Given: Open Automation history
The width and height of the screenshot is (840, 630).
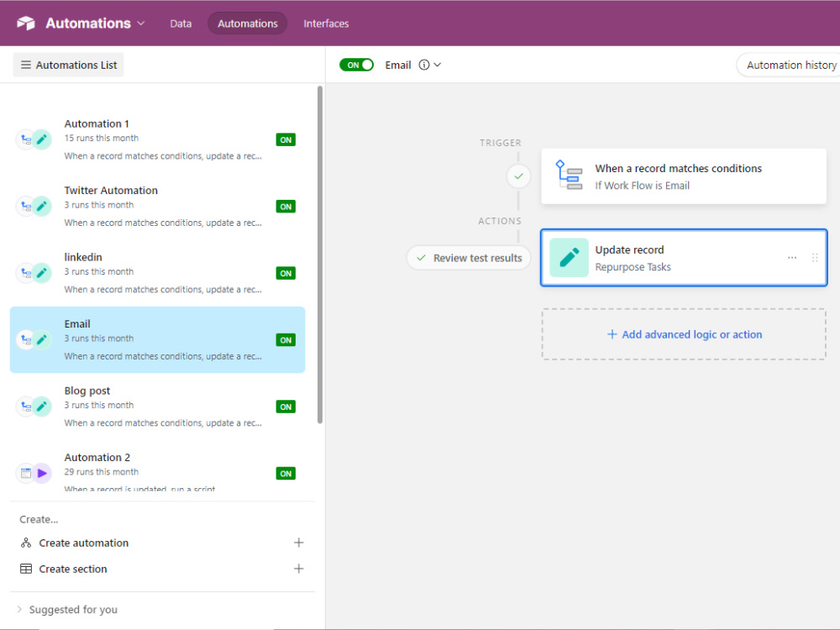Looking at the screenshot, I should click(x=789, y=65).
